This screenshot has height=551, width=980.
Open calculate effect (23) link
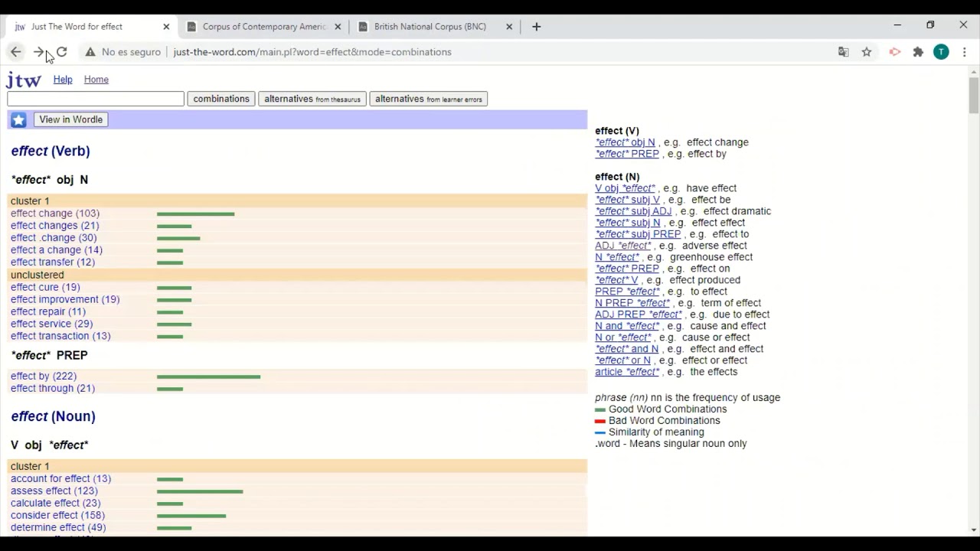pos(55,504)
